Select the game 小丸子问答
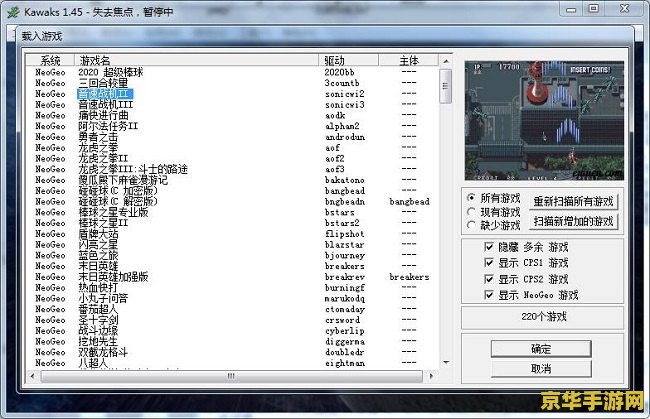The height and width of the screenshot is (419, 650). 103,298
